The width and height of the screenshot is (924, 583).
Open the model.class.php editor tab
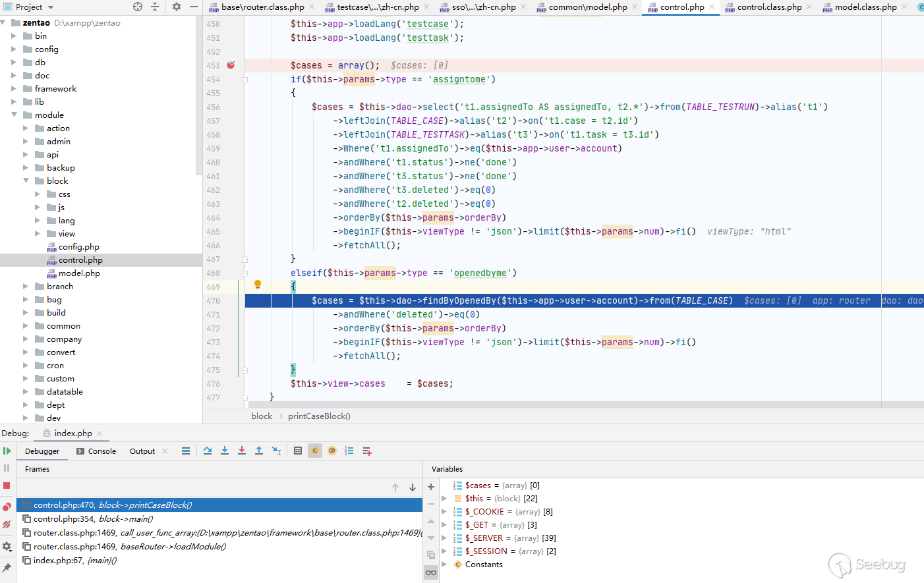click(865, 7)
